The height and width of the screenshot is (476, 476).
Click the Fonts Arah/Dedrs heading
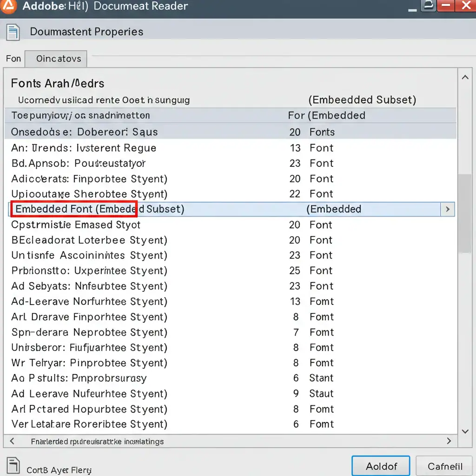(x=58, y=84)
